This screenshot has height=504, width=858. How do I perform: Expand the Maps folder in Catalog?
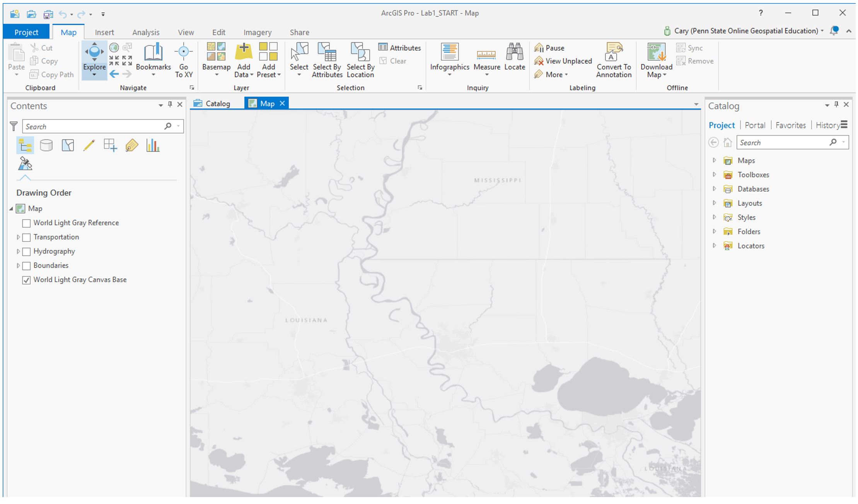tap(714, 160)
